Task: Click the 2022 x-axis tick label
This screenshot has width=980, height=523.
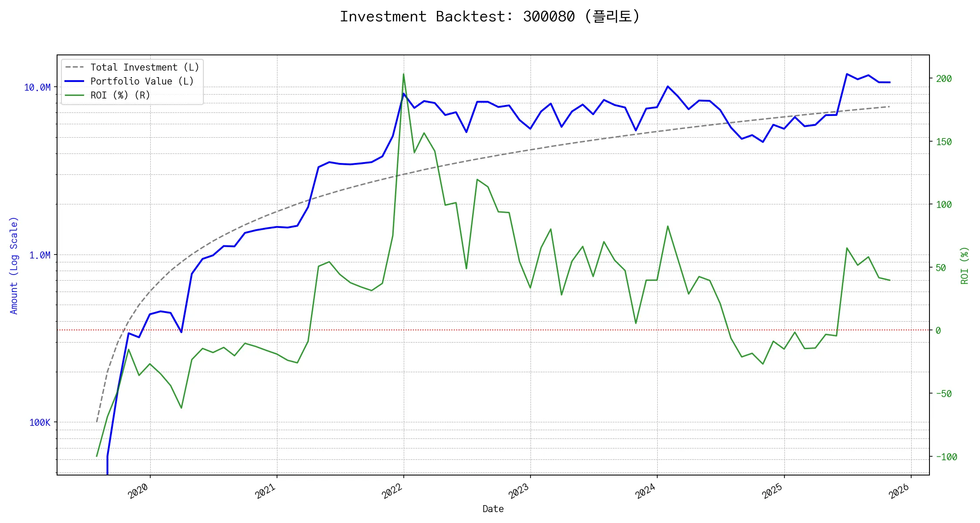Action: coord(392,491)
